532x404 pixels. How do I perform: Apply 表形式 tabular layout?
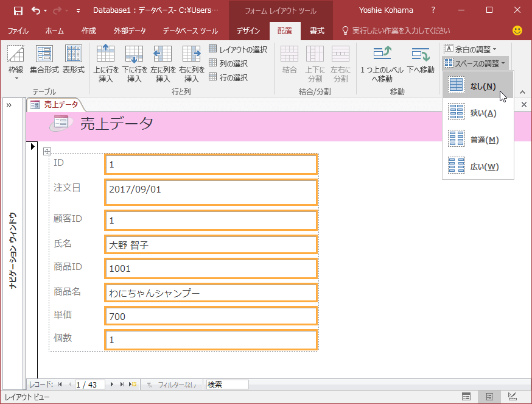[x=73, y=59]
